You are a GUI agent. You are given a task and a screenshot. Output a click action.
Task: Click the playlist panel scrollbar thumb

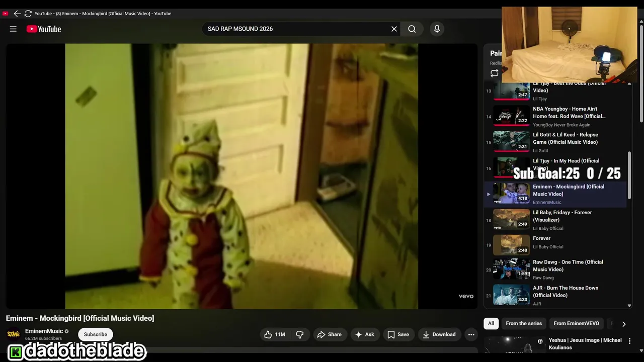click(x=629, y=176)
